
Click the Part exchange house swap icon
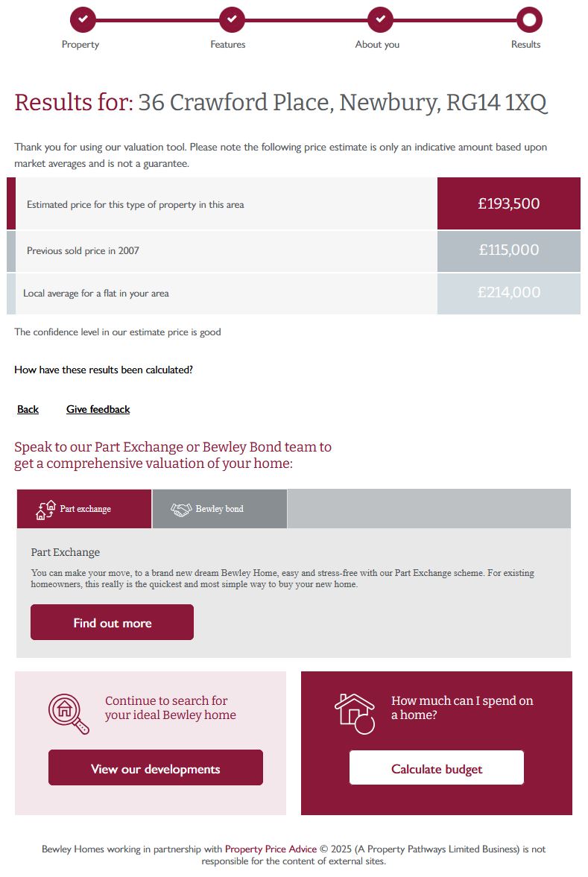[46, 510]
